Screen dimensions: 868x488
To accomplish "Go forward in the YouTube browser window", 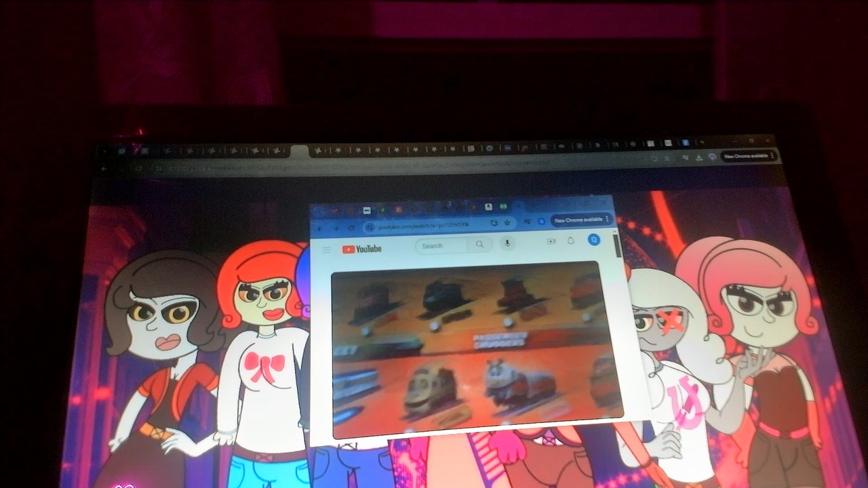I will (336, 228).
